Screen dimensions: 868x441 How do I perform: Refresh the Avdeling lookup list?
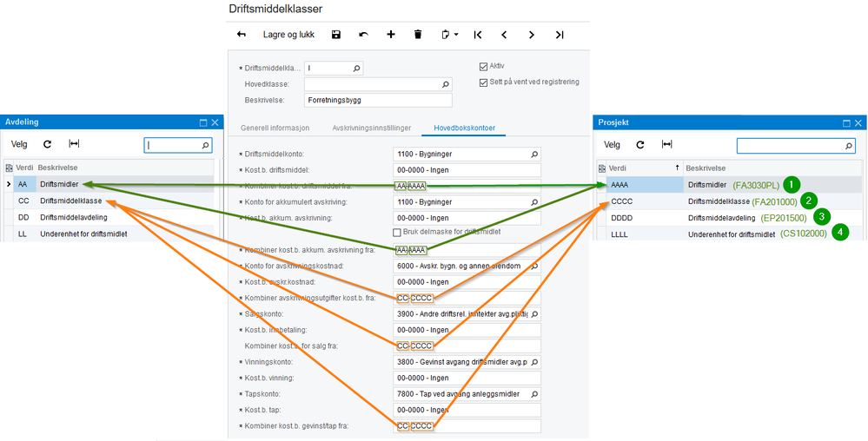pos(48,144)
